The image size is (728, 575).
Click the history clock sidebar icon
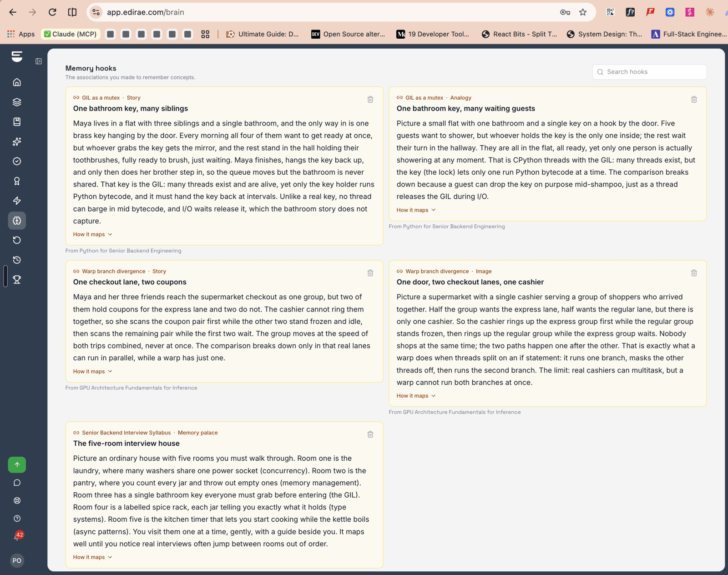point(17,260)
